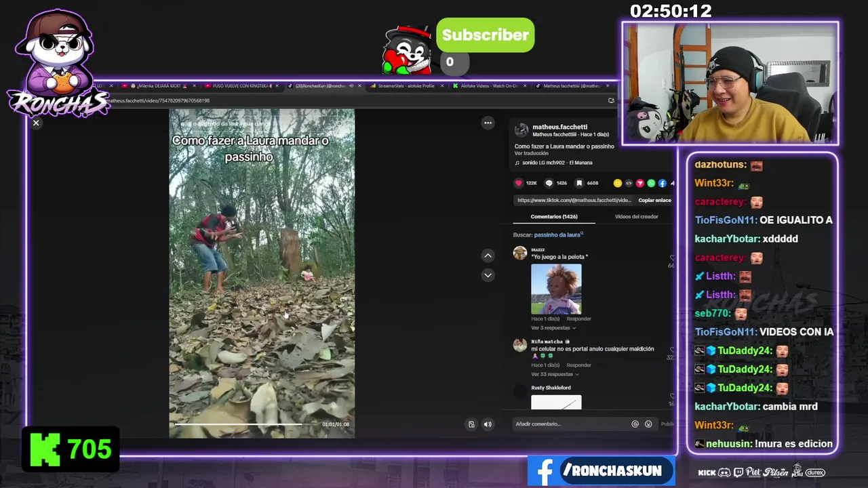Open the 'sonido LG mch902 - El Manana' sound
The image size is (868, 488).
[557, 163]
